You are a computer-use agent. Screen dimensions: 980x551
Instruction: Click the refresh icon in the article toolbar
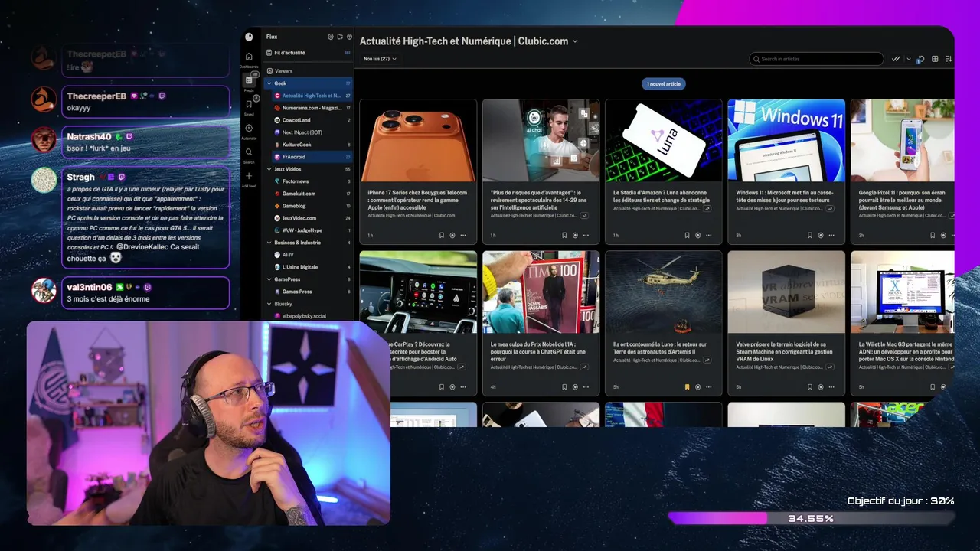coord(921,59)
